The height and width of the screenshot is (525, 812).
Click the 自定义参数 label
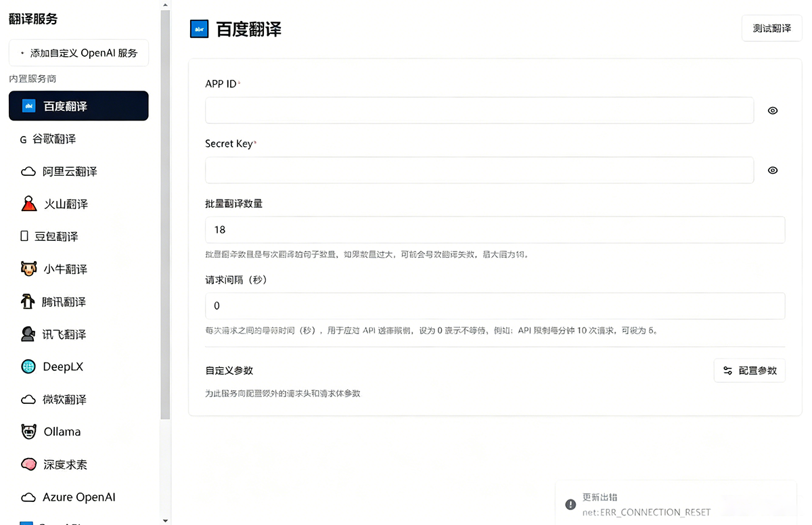(x=229, y=370)
